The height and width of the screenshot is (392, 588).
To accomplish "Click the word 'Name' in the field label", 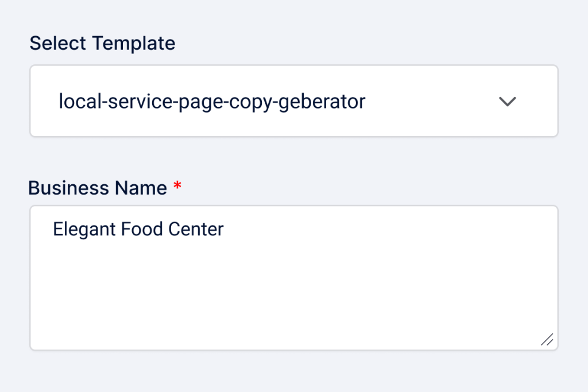I will pyautogui.click(x=141, y=188).
